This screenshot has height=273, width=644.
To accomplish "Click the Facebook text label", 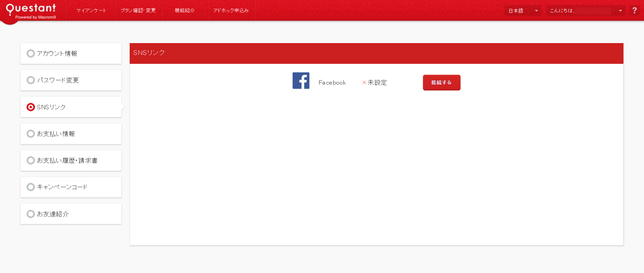I will [332, 83].
